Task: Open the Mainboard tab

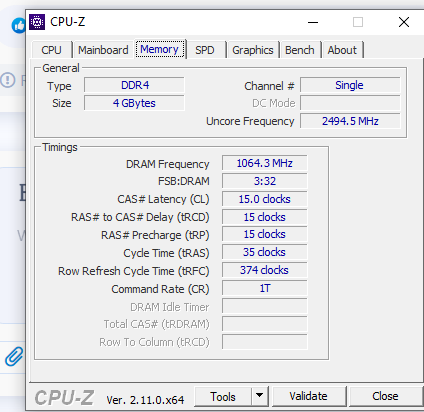Action: [103, 50]
